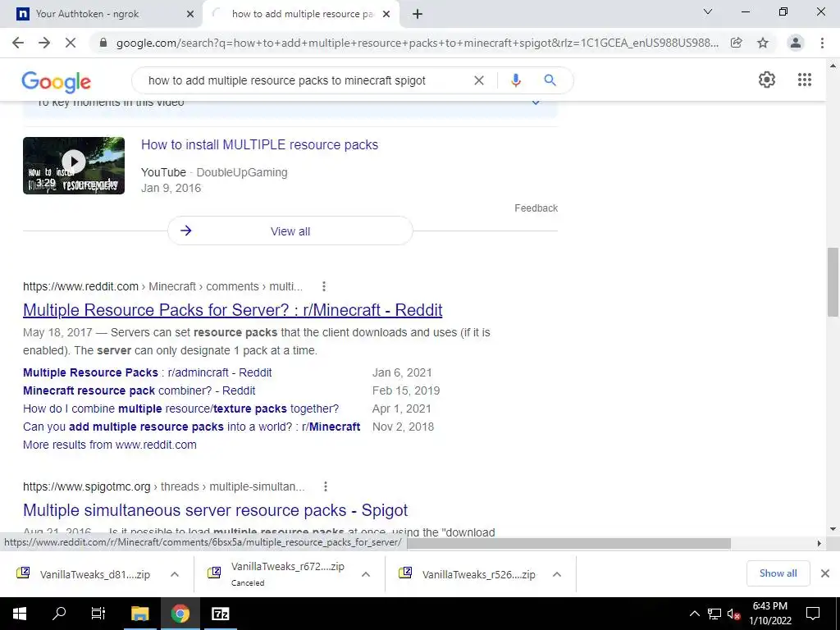The height and width of the screenshot is (630, 840).
Task: See More results from www.reddit.com
Action: (x=110, y=445)
